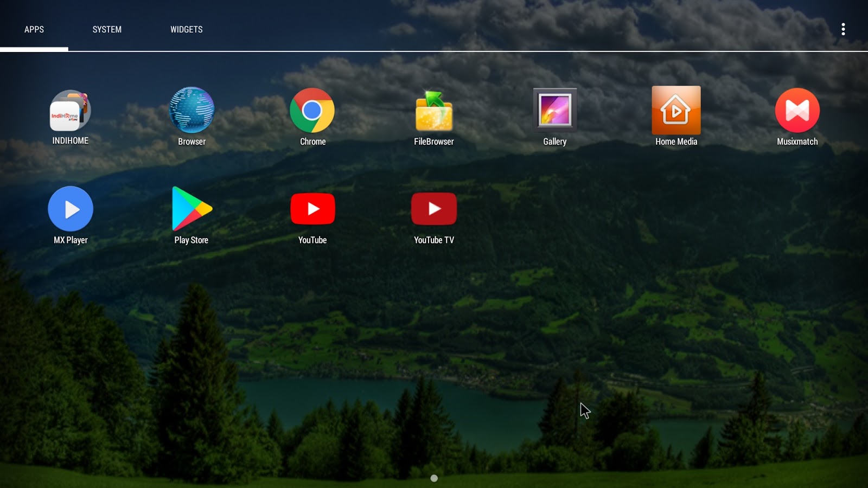The image size is (868, 488).
Task: Open the YouTube TV app icon
Action: coord(434,209)
